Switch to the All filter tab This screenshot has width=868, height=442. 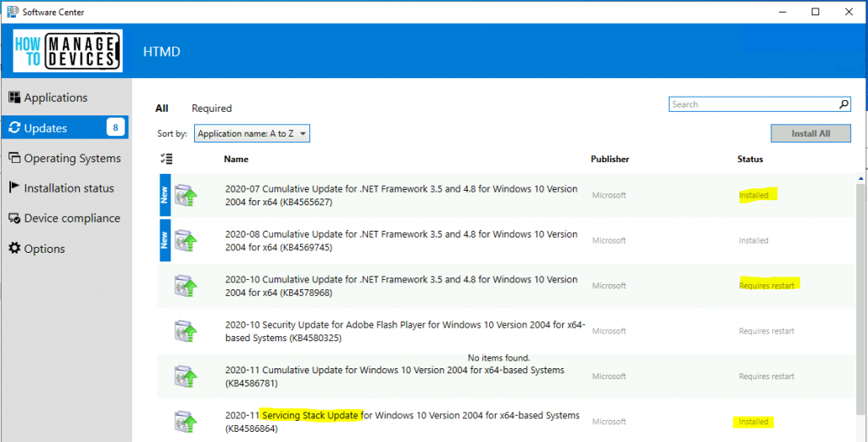[162, 109]
